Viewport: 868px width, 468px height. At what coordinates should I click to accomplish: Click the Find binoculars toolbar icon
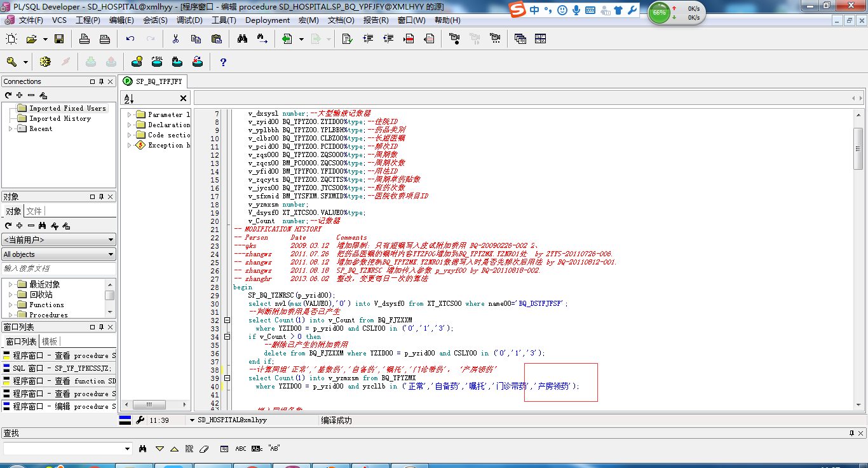pyautogui.click(x=242, y=39)
